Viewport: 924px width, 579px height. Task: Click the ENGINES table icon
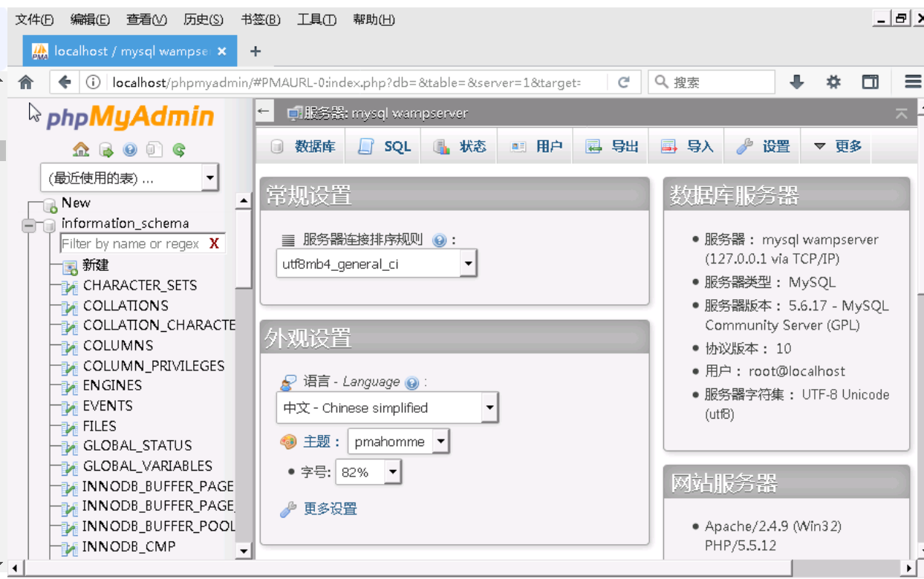point(70,387)
